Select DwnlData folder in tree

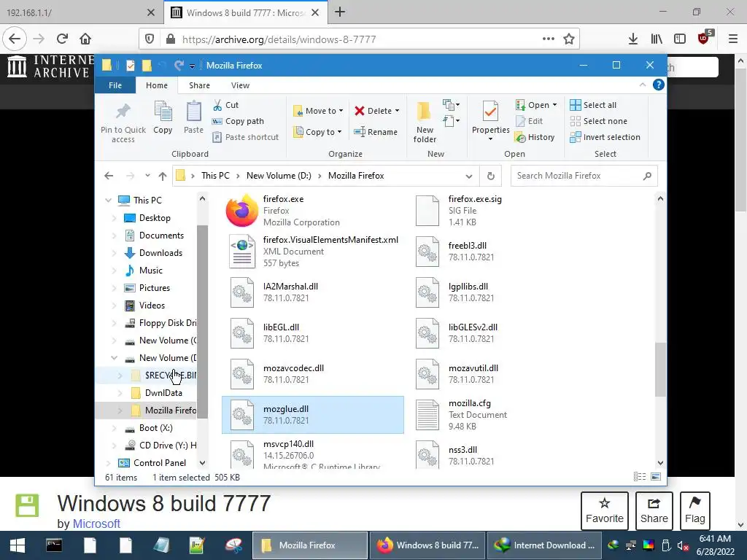coord(163,393)
